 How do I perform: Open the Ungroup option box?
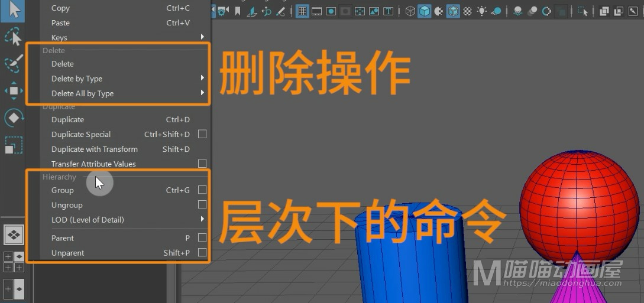pos(202,204)
